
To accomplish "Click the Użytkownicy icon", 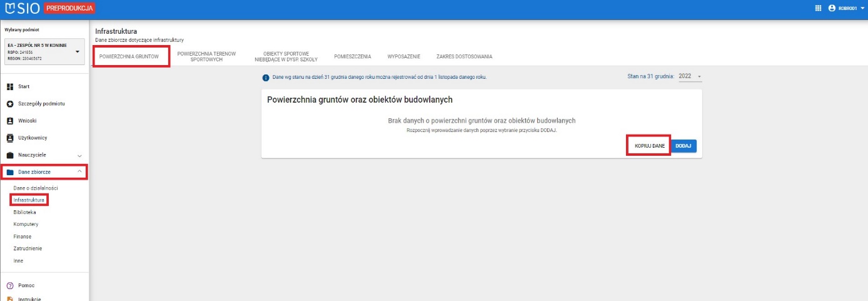I will click(x=10, y=138).
